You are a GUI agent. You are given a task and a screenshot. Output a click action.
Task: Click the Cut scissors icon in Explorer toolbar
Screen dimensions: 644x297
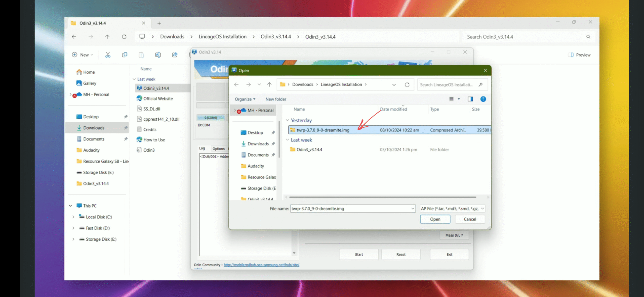point(108,55)
